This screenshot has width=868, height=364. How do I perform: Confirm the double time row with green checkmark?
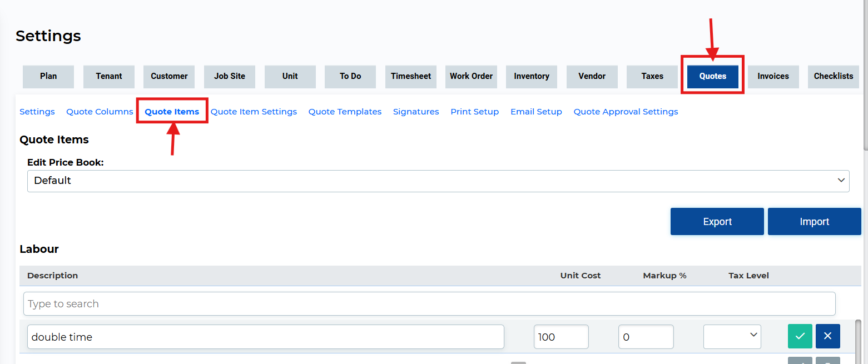800,336
